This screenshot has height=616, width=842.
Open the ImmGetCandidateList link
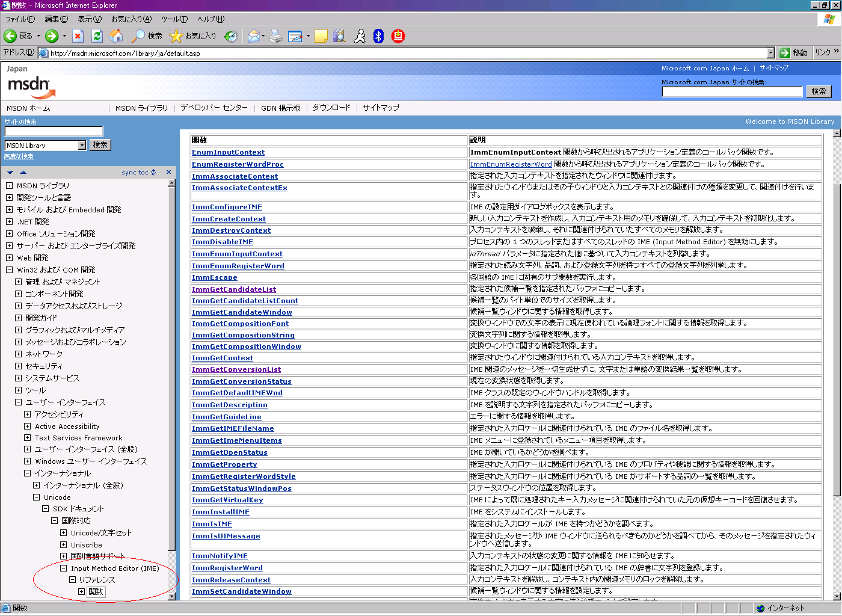coord(234,289)
